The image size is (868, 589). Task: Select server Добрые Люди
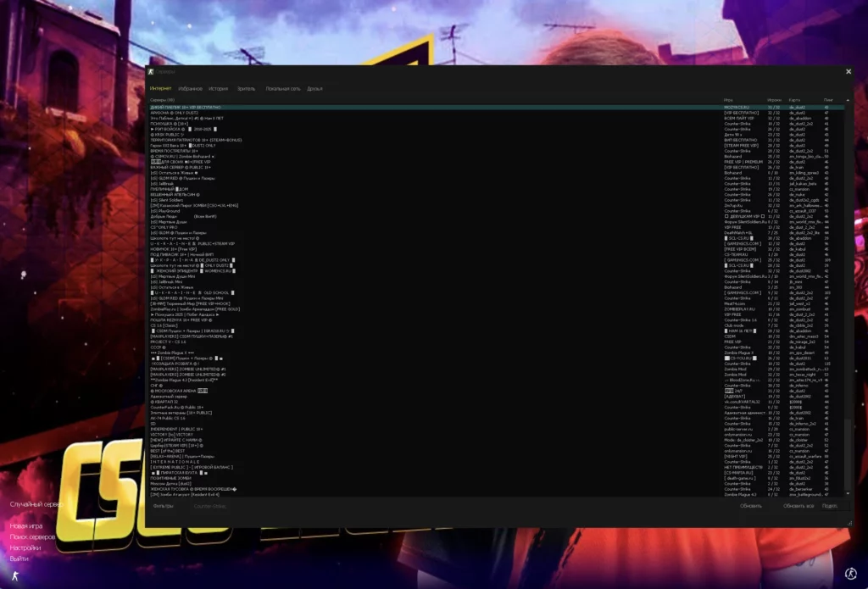497,216
